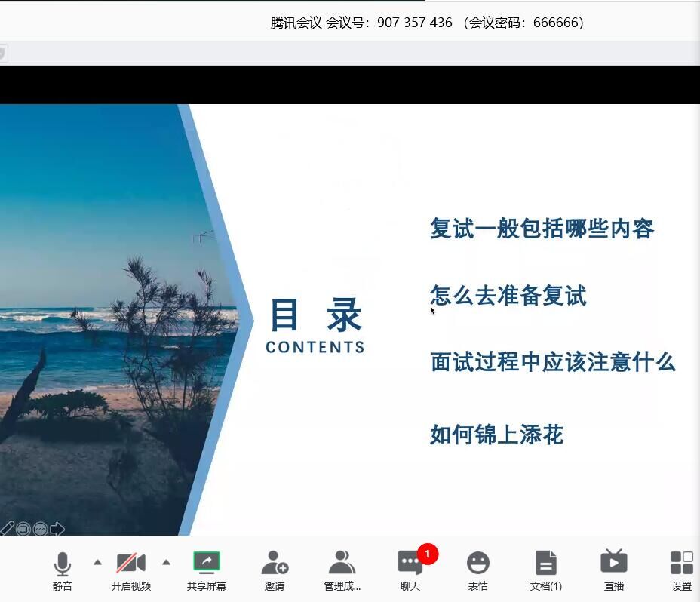Screen dimensions: 700x602
Task: Click the 如何锦上添花 contents entry
Action: click(x=496, y=435)
